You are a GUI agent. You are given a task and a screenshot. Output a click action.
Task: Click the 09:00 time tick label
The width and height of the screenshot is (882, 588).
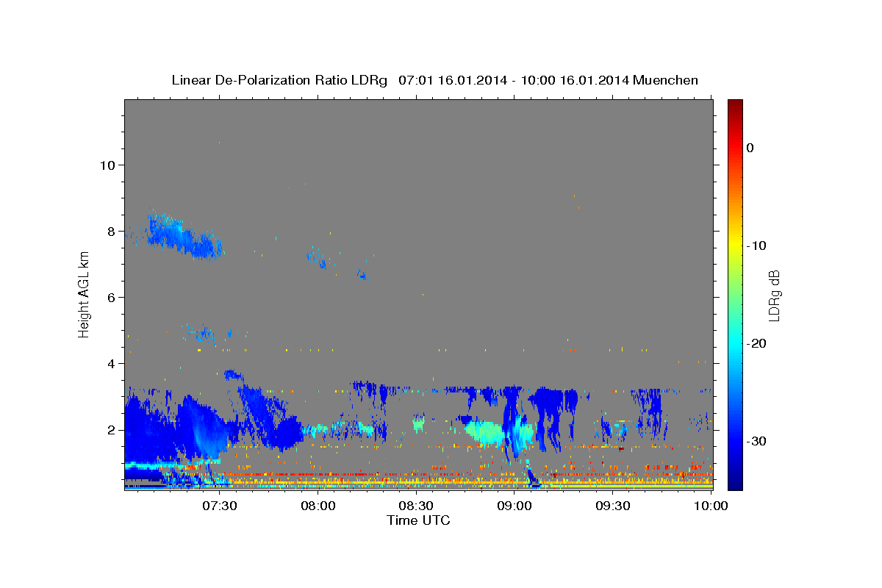514,506
